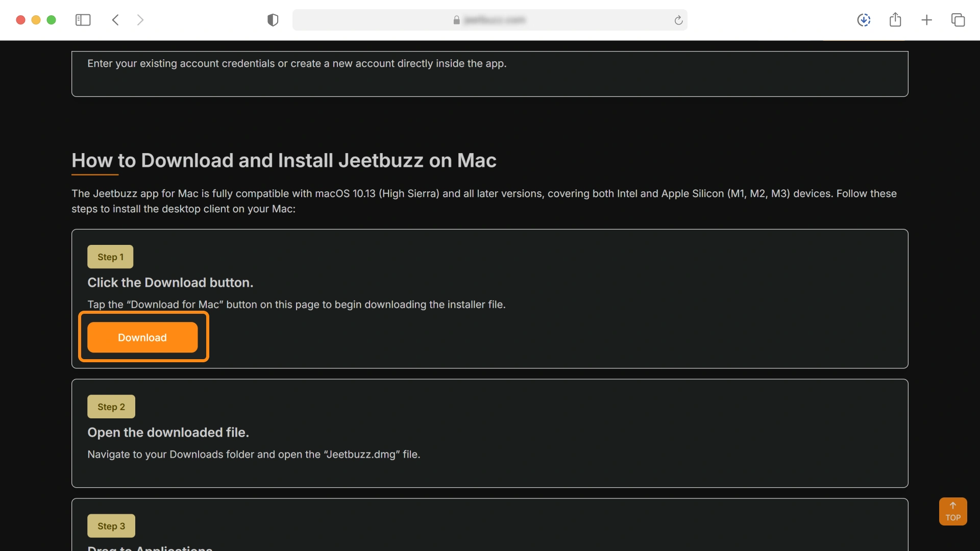Go forward to the next page
The width and height of the screenshot is (980, 551).
140,20
